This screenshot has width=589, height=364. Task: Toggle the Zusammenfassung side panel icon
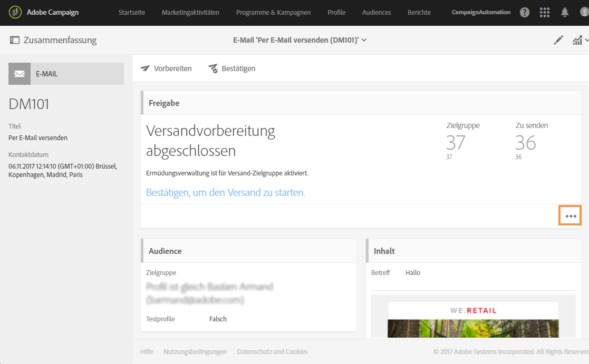[14, 40]
